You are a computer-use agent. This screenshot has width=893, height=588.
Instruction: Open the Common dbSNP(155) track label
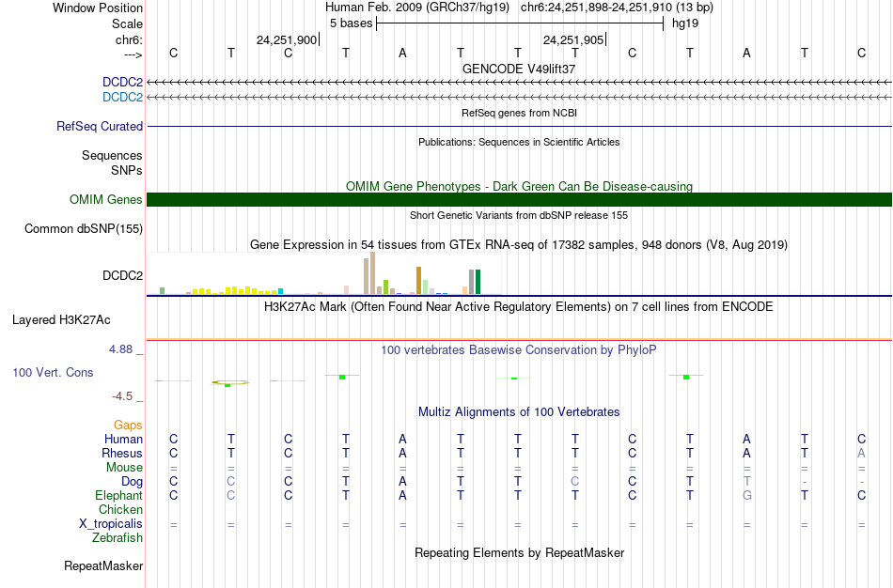(x=84, y=229)
